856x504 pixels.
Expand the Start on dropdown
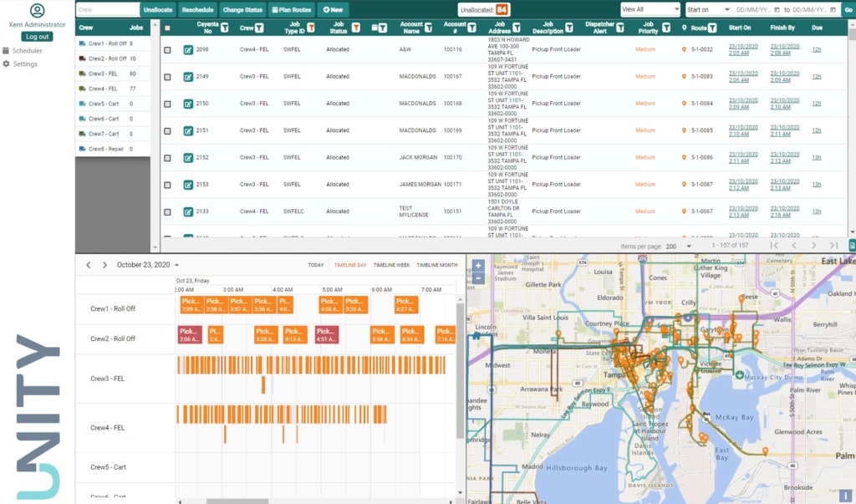(707, 9)
